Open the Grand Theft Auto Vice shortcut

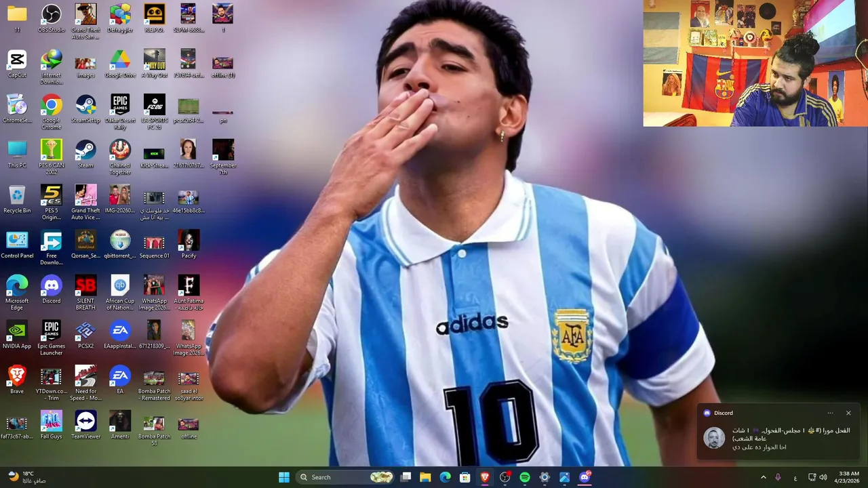[85, 203]
